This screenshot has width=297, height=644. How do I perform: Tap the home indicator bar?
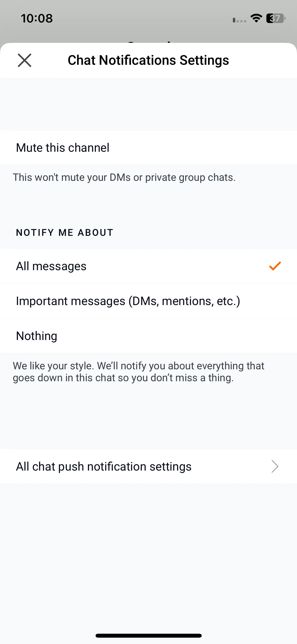tap(148, 636)
